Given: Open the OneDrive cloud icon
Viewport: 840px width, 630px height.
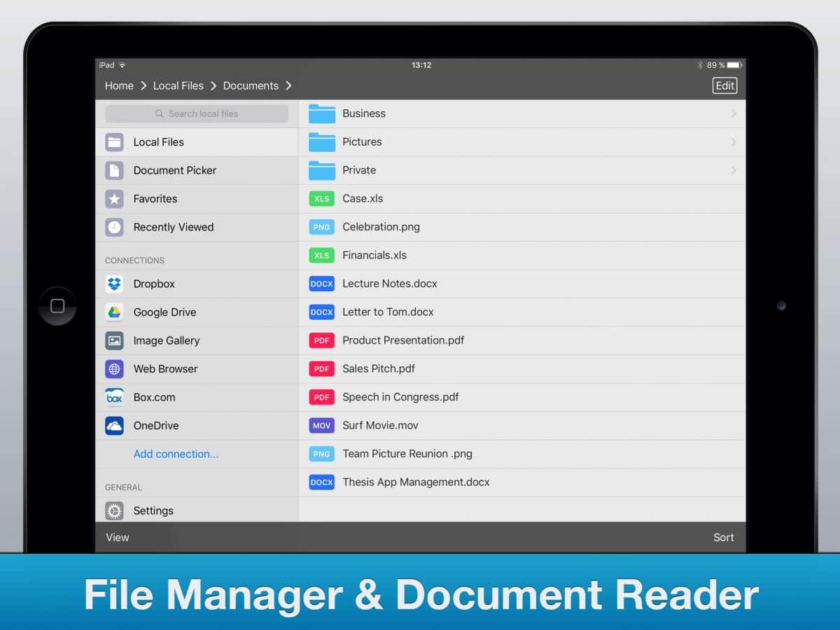Looking at the screenshot, I should tap(114, 426).
